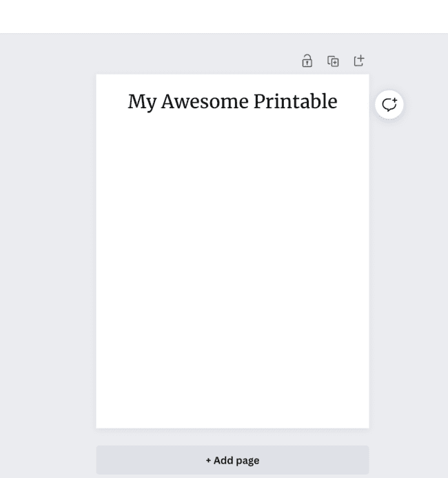Click the word "Awesome" in the heading
The width and height of the screenshot is (448, 478).
pos(205,101)
